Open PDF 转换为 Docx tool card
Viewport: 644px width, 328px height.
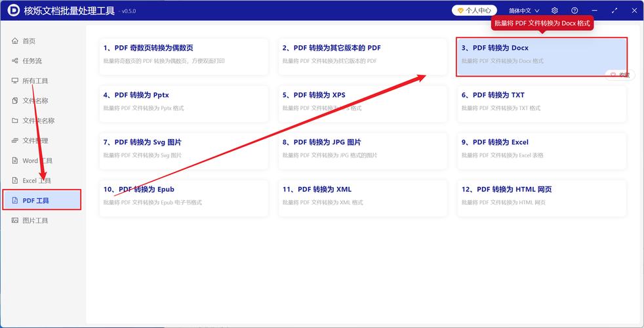[x=541, y=55]
